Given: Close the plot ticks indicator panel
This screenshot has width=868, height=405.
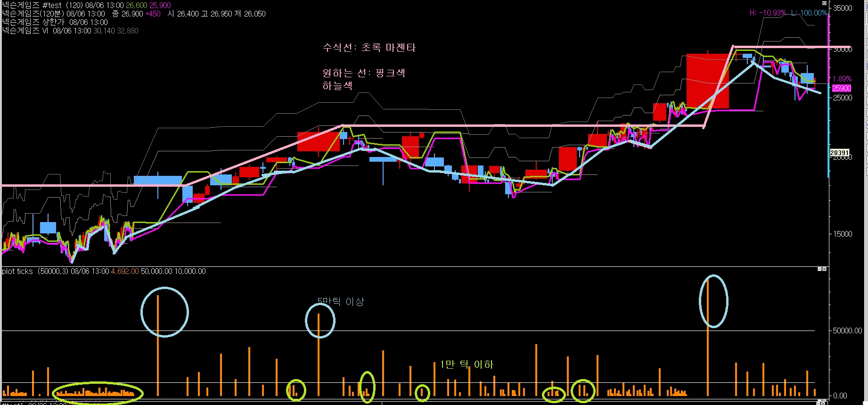Looking at the screenshot, I should click(824, 269).
